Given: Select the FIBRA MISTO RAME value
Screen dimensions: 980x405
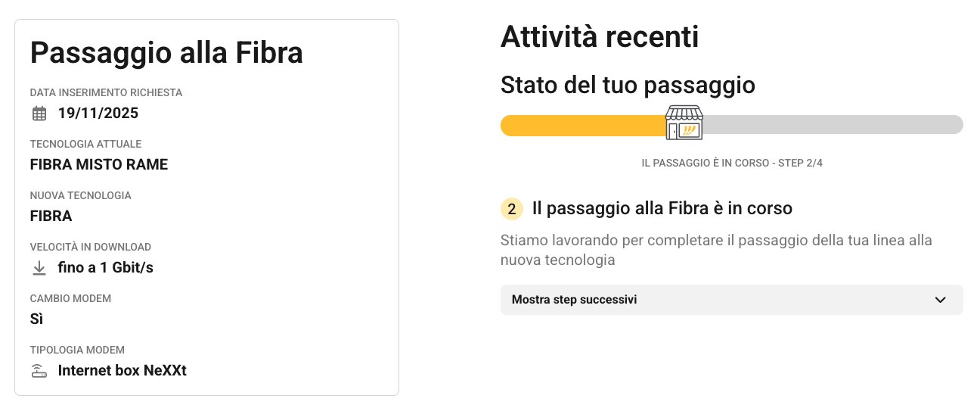Looking at the screenshot, I should coord(99,164).
